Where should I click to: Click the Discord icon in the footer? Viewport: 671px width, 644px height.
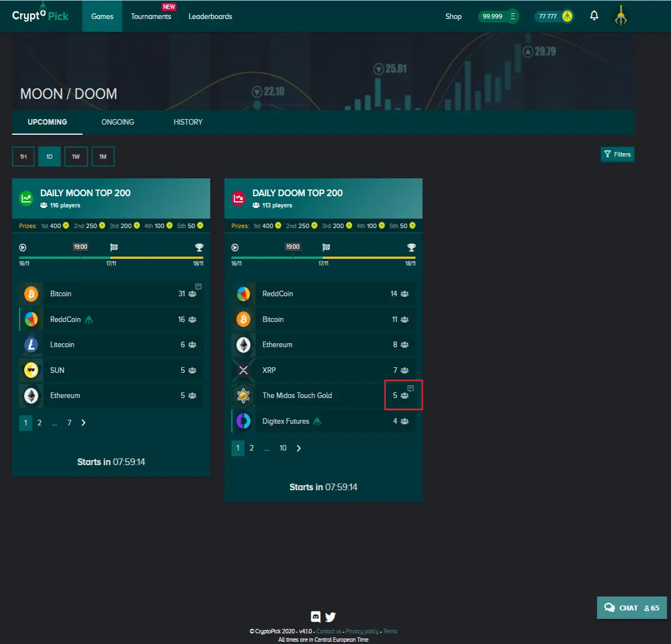[315, 617]
